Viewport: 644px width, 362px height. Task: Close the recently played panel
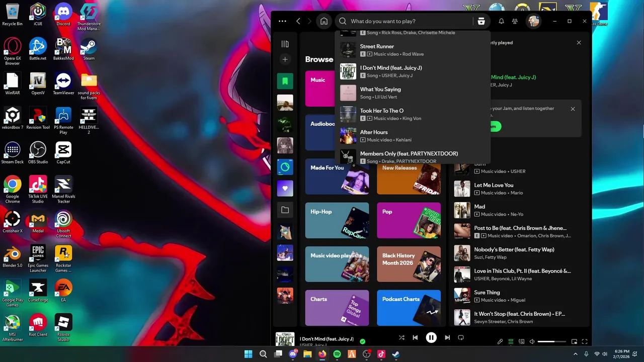[x=579, y=43]
